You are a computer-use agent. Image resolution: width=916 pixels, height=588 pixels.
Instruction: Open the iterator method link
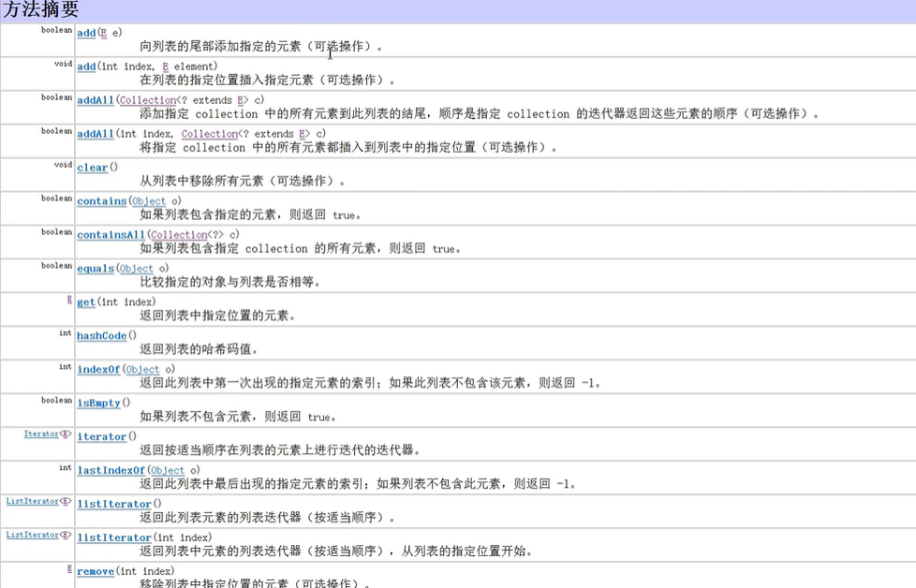tap(102, 436)
